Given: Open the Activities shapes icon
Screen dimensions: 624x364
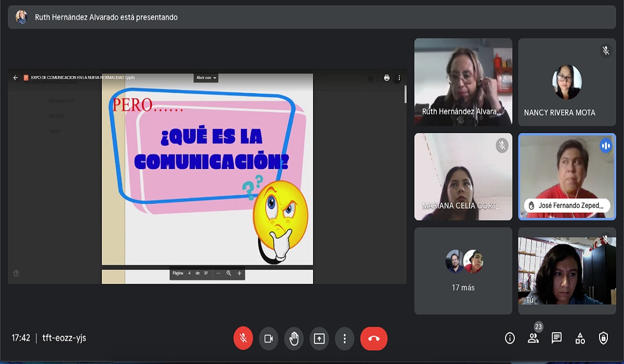Looking at the screenshot, I should [580, 338].
